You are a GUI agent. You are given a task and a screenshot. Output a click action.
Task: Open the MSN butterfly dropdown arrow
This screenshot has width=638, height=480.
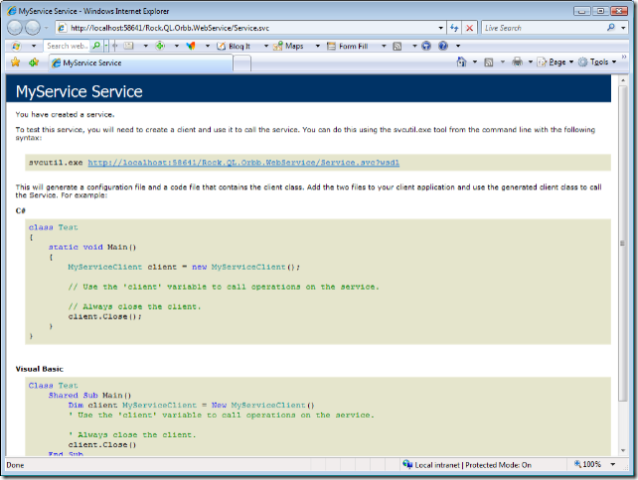pos(208,46)
